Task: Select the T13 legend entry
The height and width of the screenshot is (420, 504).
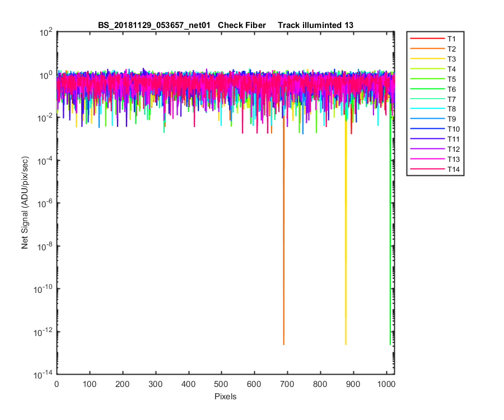Action: (435, 159)
